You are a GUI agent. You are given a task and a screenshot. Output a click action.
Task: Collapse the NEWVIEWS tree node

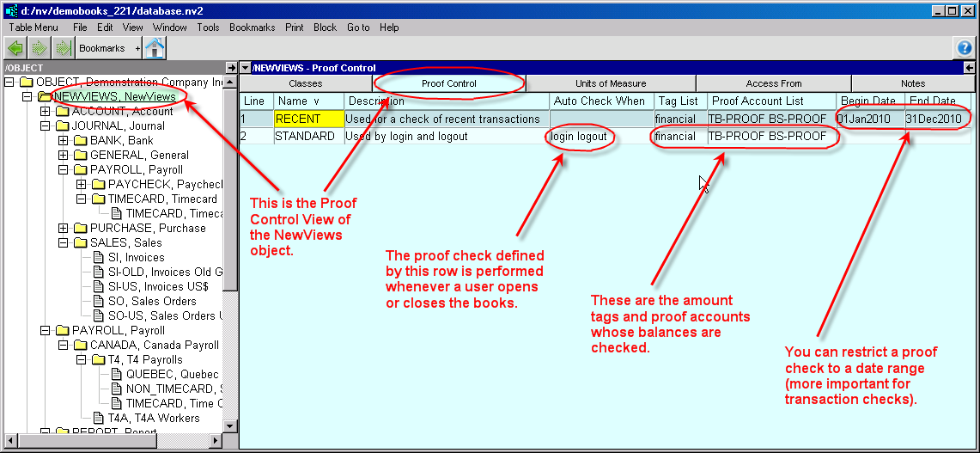[27, 97]
